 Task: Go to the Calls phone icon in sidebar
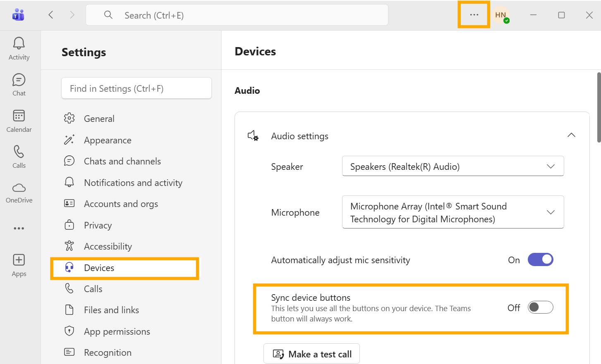click(19, 152)
